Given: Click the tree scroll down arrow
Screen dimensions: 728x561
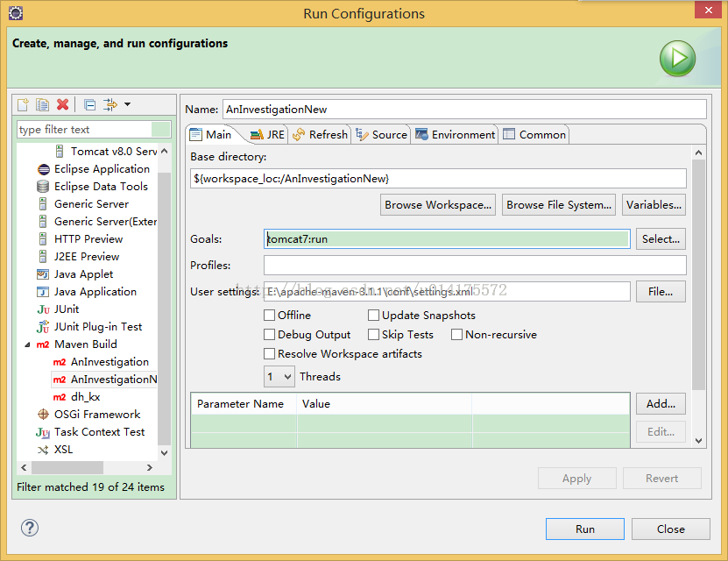Looking at the screenshot, I should click(x=165, y=453).
